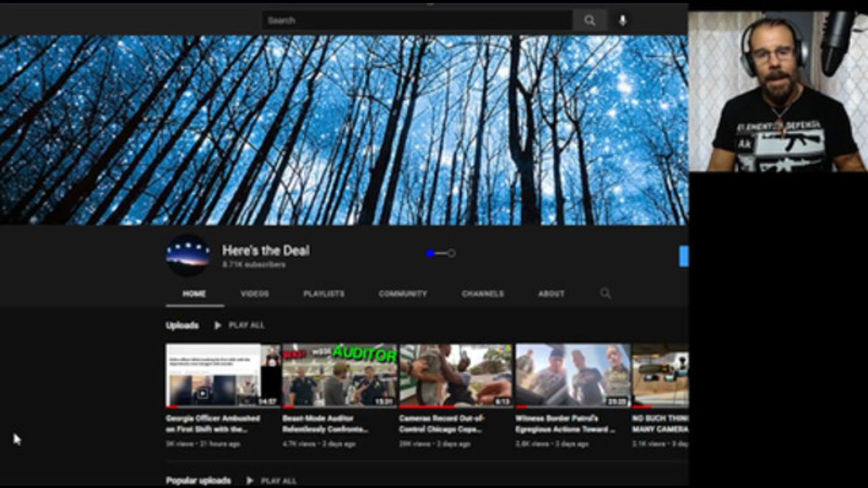This screenshot has height=488, width=868.
Task: Click inside the YouTube search field
Action: coord(416,20)
